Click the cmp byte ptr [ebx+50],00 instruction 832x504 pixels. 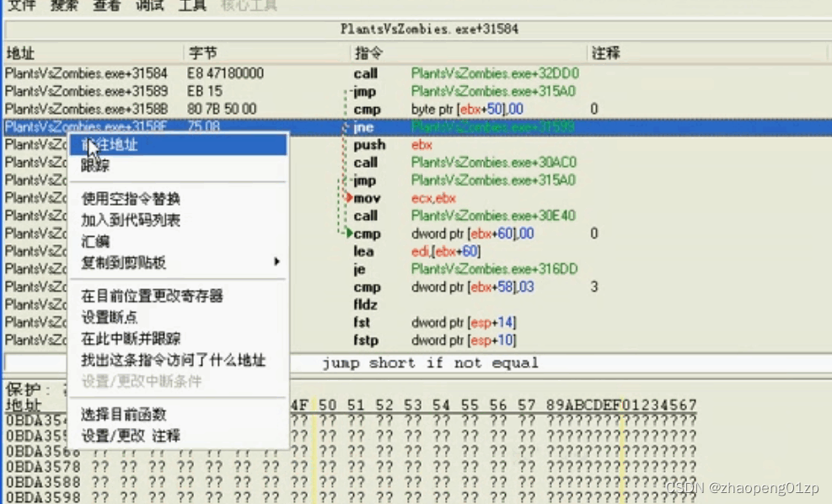(x=438, y=110)
